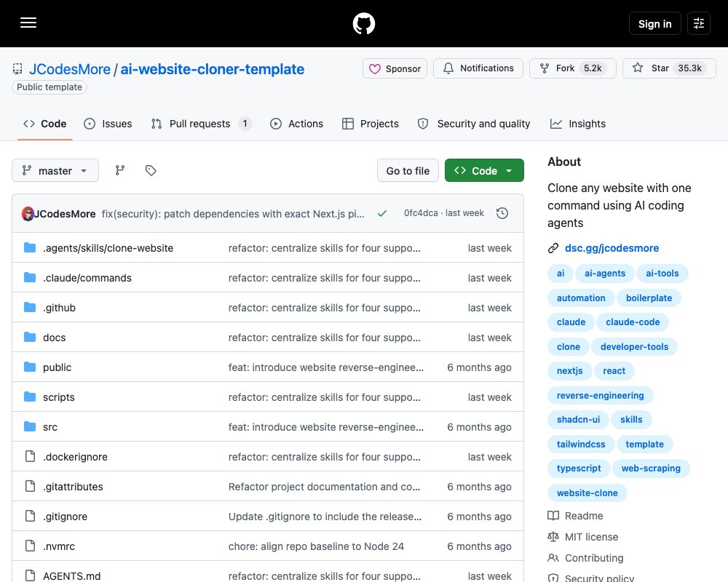Select the 'ai-tools' topic tag
The width and height of the screenshot is (728, 582).
(x=662, y=274)
